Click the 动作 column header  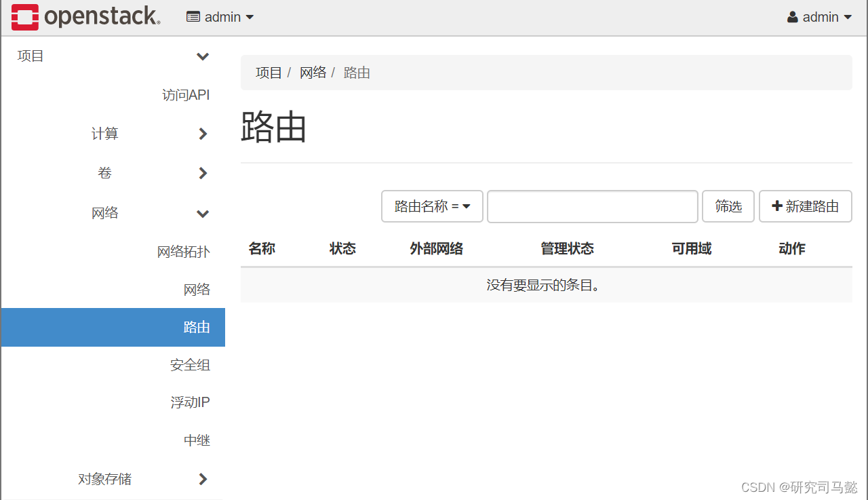791,249
